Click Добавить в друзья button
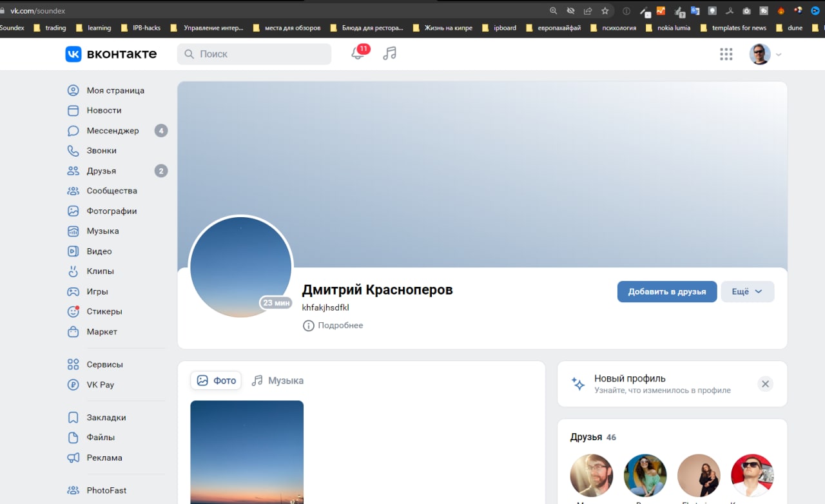 point(667,291)
